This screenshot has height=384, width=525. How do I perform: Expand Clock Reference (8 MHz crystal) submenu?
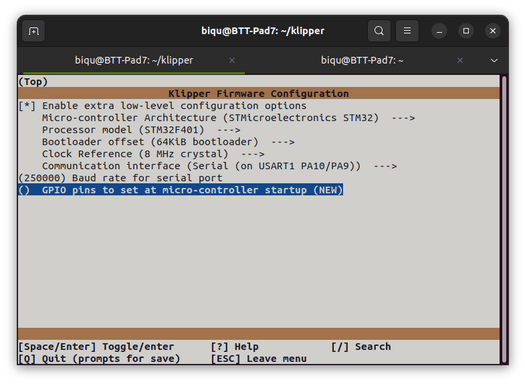tap(153, 154)
